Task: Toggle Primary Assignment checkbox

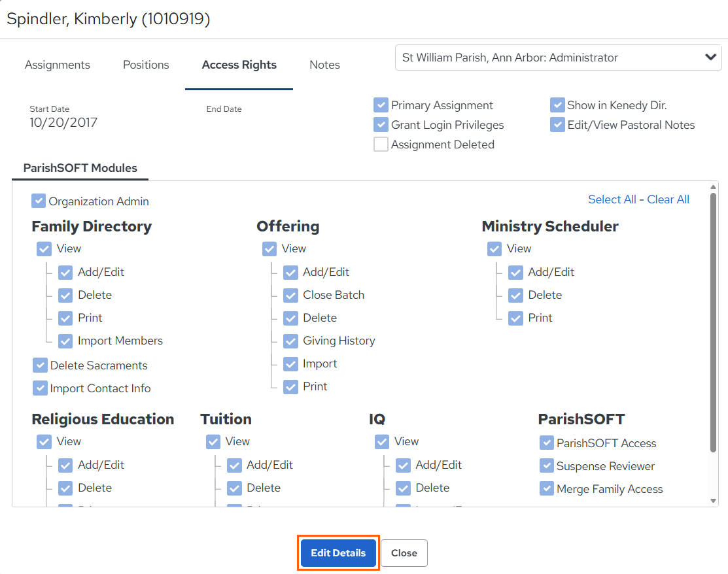Action: [381, 105]
